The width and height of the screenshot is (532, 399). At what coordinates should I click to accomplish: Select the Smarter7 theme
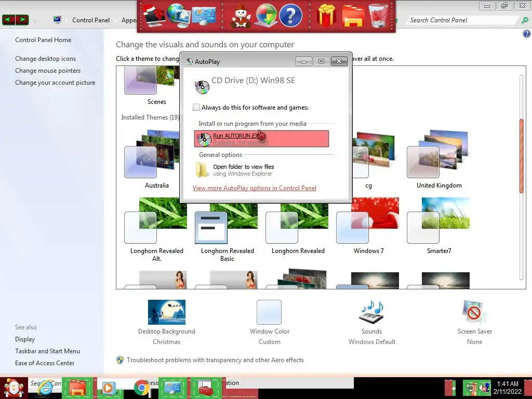click(x=439, y=226)
